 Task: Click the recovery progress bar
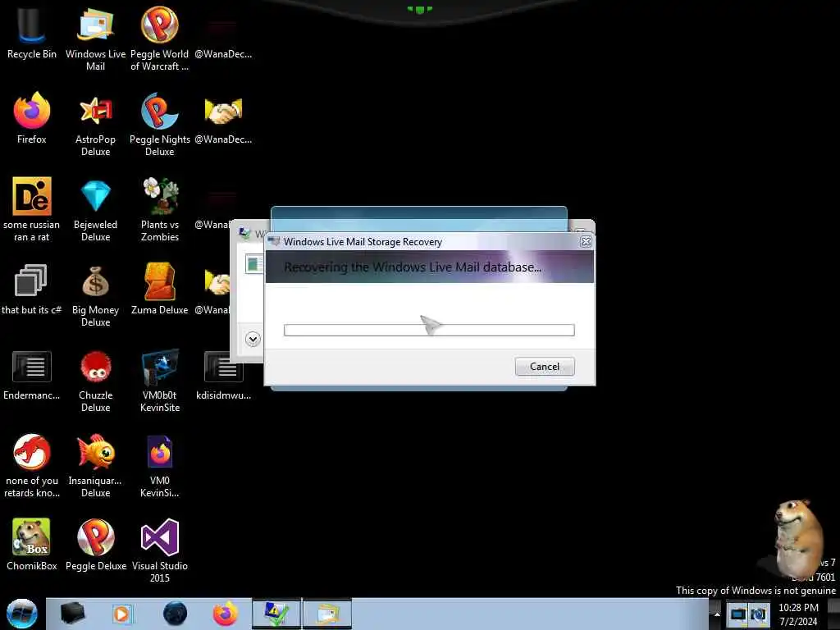click(x=429, y=330)
